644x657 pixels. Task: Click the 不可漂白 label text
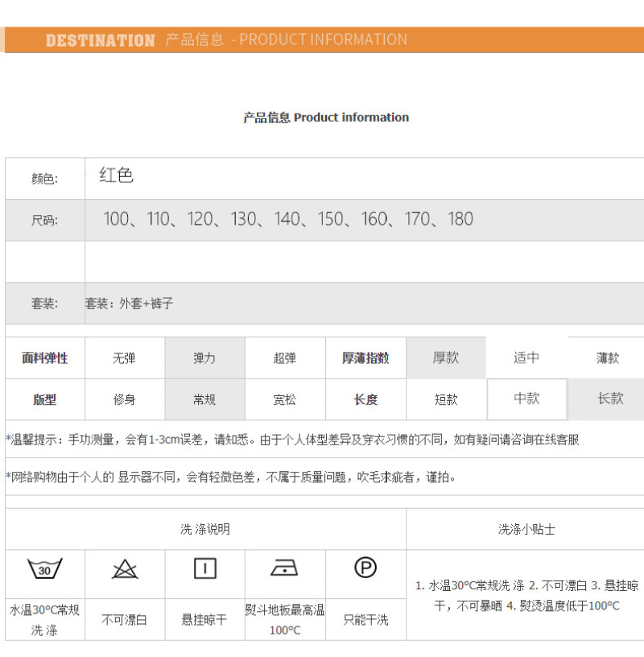pyautogui.click(x=125, y=620)
